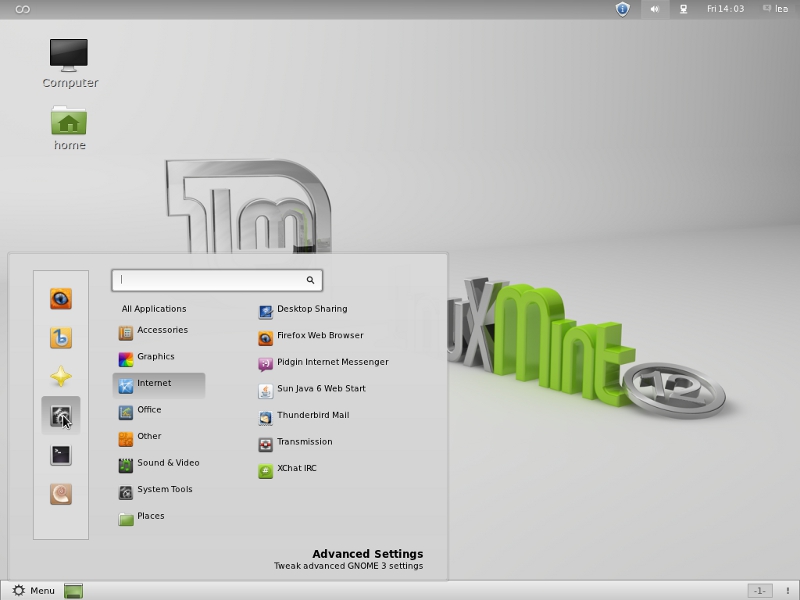Show All Applications in the menu
The width and height of the screenshot is (800, 600).
pos(154,309)
